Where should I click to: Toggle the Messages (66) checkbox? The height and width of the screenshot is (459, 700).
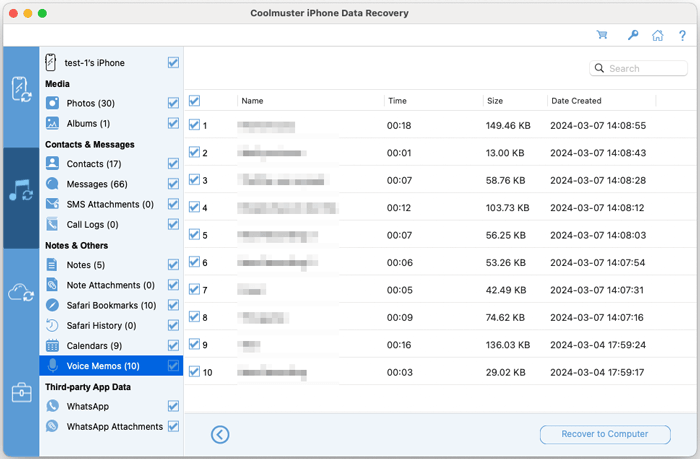173,184
